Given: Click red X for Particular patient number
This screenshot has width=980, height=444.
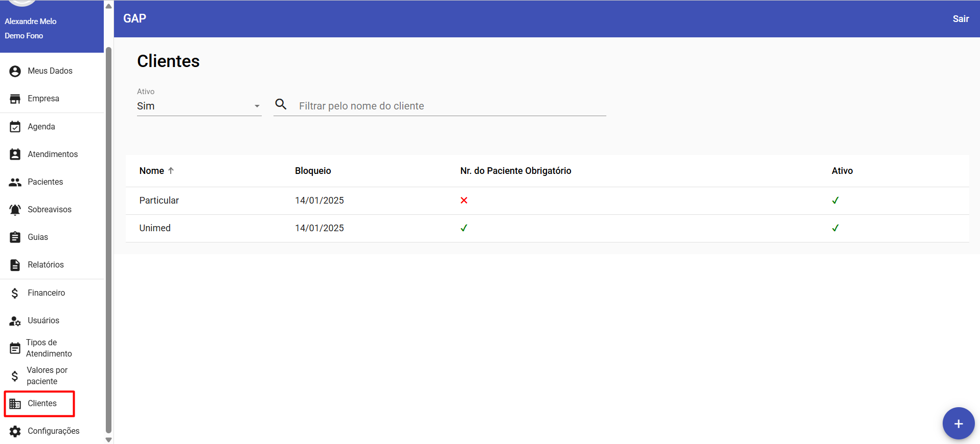Looking at the screenshot, I should 464,201.
